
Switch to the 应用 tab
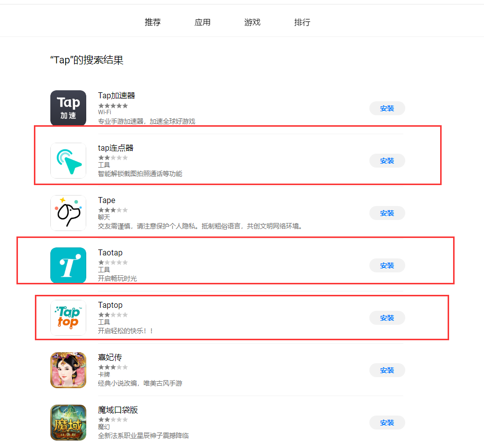(x=202, y=22)
